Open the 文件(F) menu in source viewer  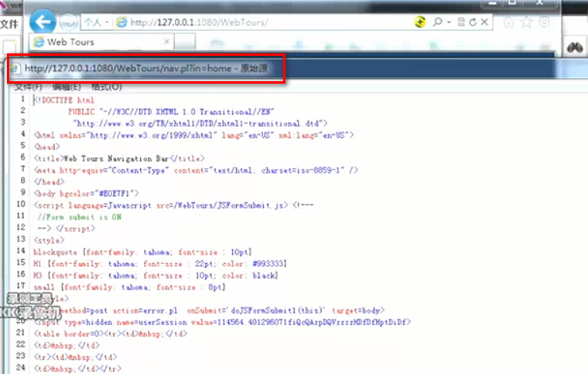[28, 87]
